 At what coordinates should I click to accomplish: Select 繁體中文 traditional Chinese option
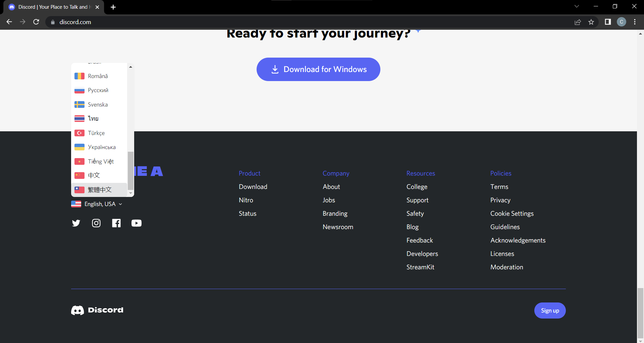[99, 190]
